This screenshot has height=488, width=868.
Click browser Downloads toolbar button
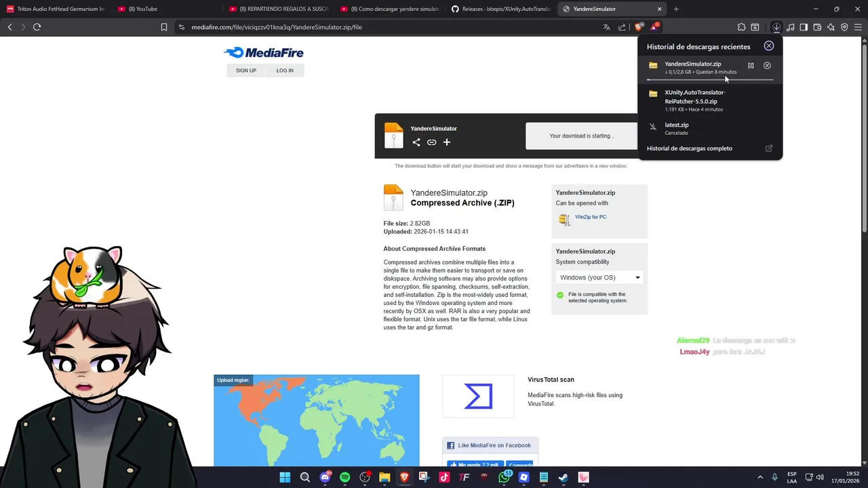pos(776,27)
